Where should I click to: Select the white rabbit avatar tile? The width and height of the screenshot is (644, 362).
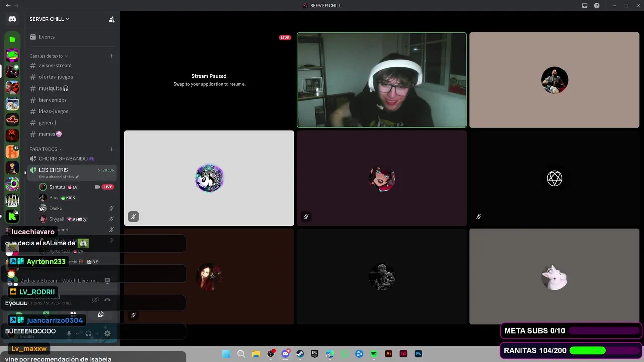tap(554, 277)
